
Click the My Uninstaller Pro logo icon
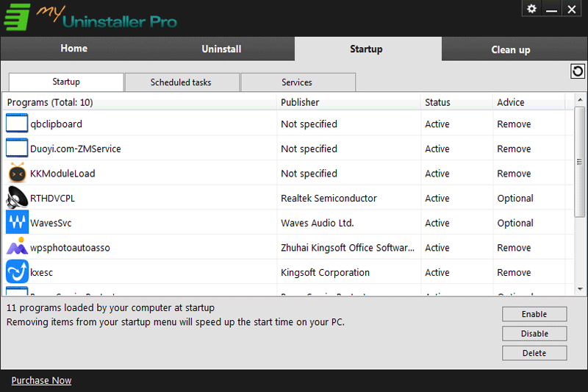(17, 17)
